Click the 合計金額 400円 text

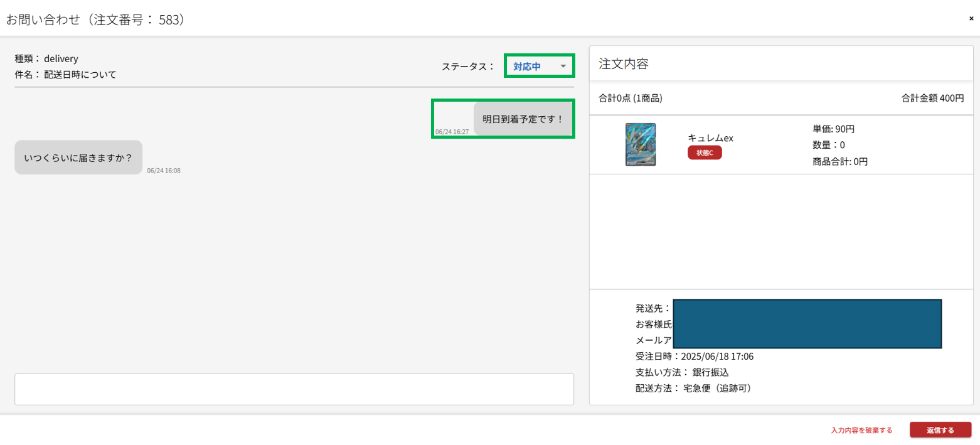pyautogui.click(x=932, y=98)
